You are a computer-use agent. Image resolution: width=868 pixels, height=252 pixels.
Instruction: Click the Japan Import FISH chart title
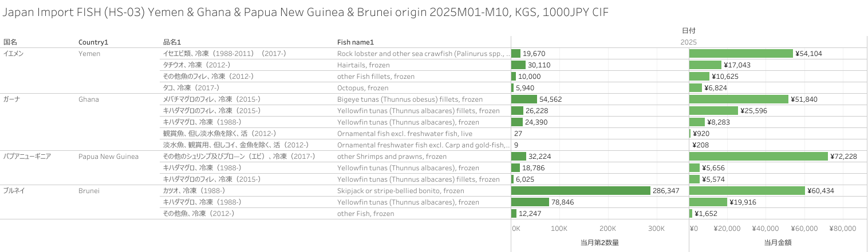click(x=306, y=13)
